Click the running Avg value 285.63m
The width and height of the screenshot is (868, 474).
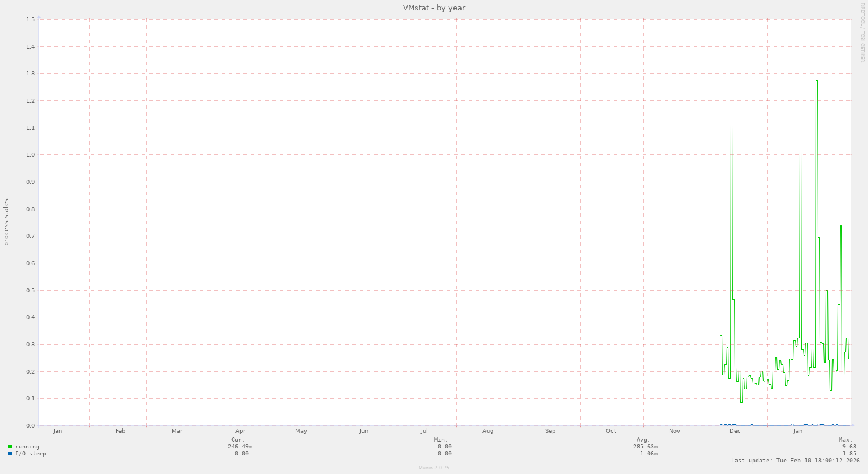(645, 447)
